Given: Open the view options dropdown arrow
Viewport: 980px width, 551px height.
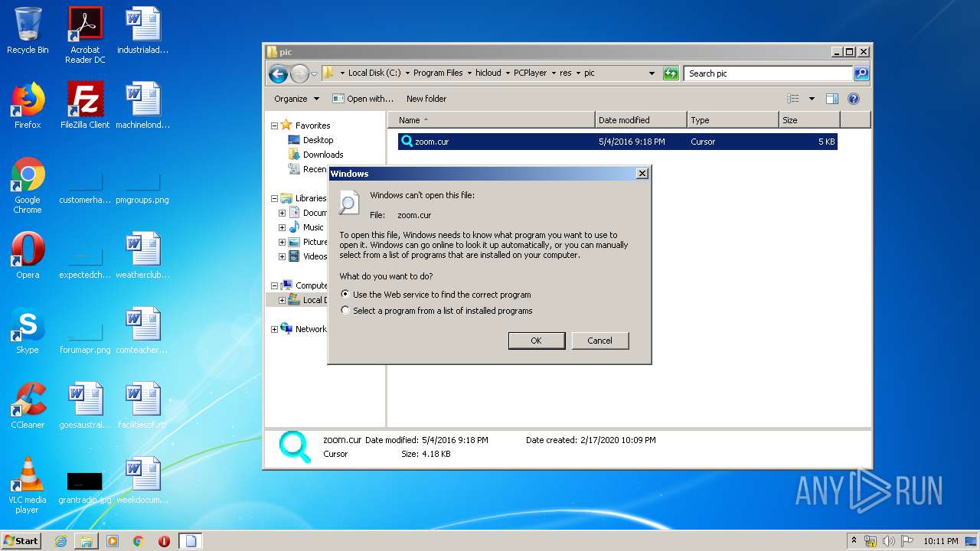Looking at the screenshot, I should (812, 99).
